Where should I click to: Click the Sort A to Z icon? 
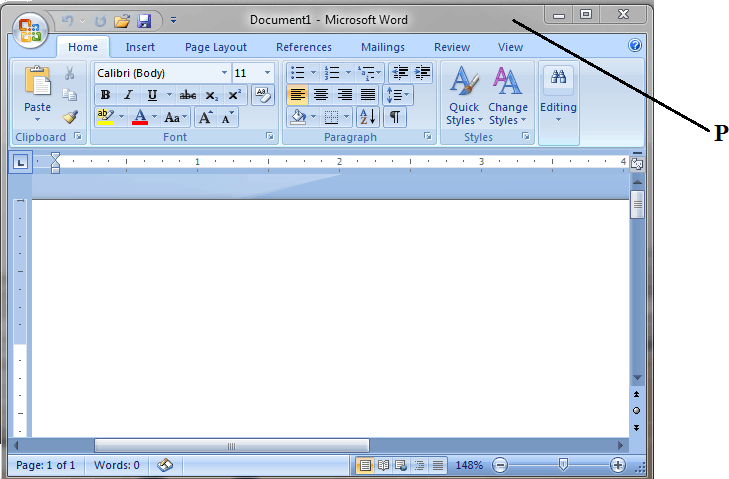(368, 117)
